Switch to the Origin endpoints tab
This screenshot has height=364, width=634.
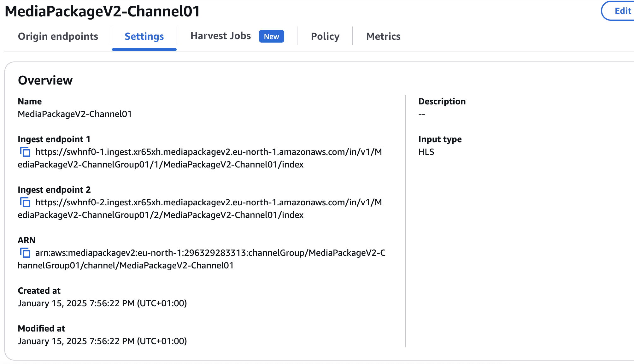point(58,36)
